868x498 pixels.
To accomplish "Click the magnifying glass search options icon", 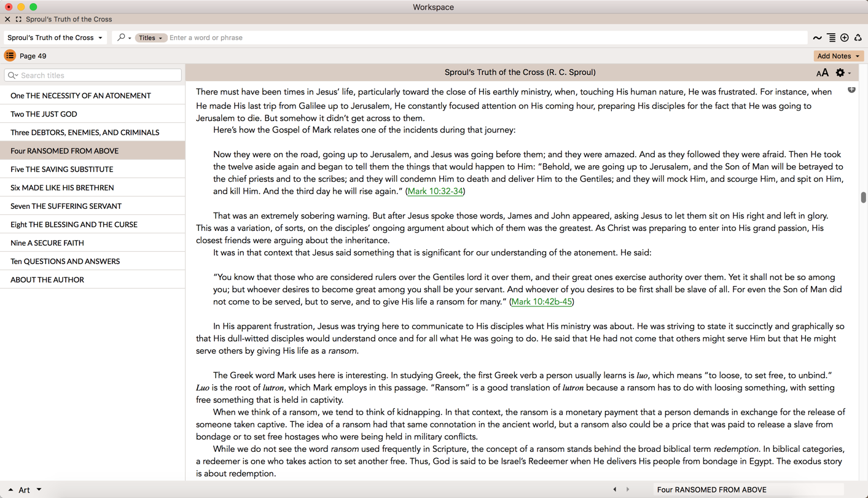I will coord(124,37).
